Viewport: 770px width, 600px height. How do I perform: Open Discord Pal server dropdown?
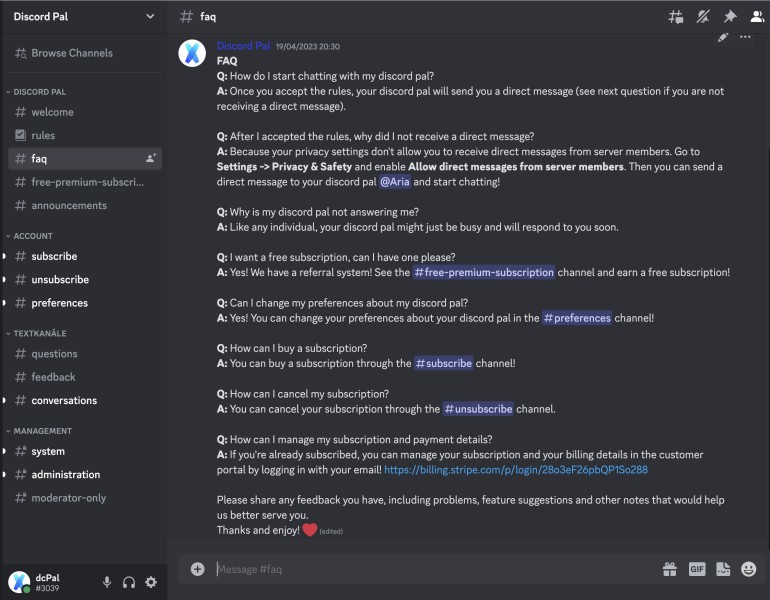pos(150,16)
